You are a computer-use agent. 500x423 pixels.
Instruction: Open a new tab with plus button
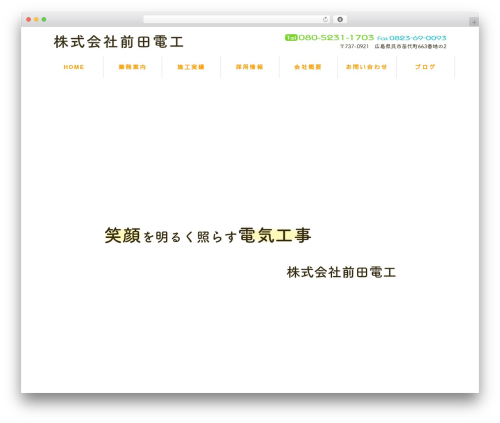[x=474, y=22]
